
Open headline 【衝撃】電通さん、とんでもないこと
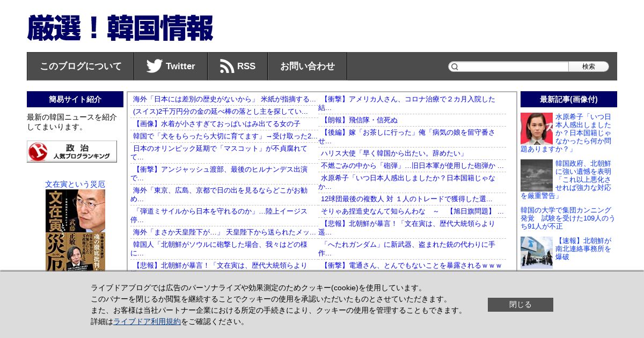click(x=411, y=266)
